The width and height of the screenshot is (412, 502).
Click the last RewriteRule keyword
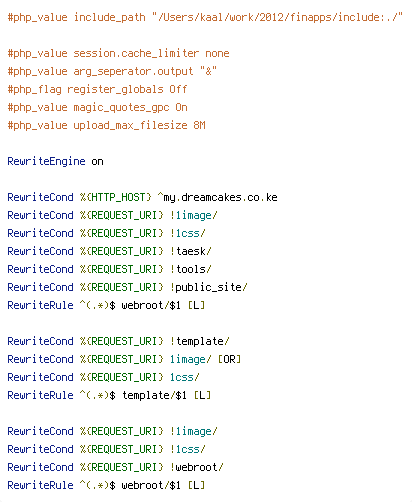tap(40, 485)
